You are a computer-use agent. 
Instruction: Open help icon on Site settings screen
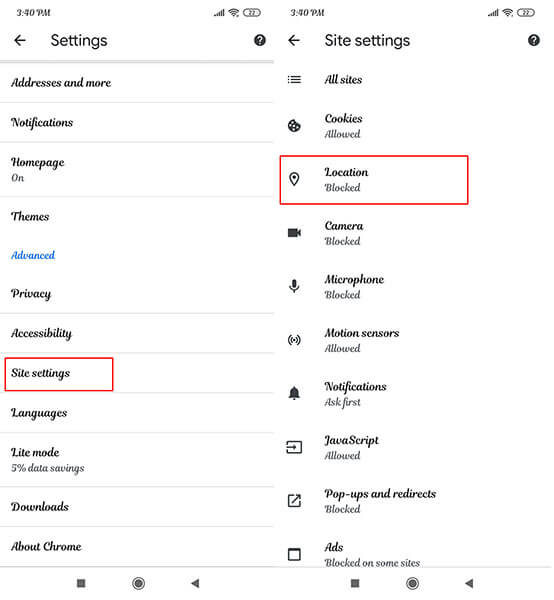[x=534, y=40]
